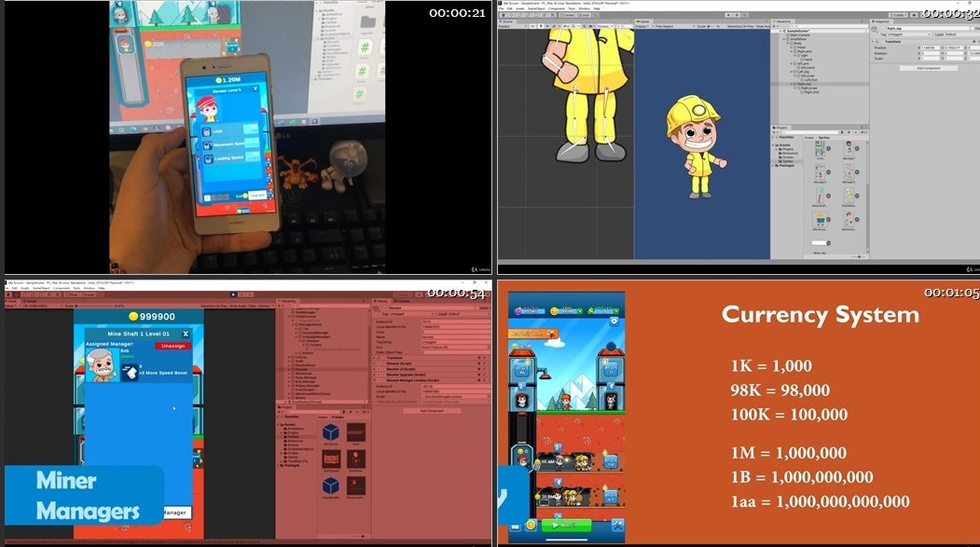Tap the Loading Speed icon on the phone
This screenshot has width=980, height=547.
208,159
